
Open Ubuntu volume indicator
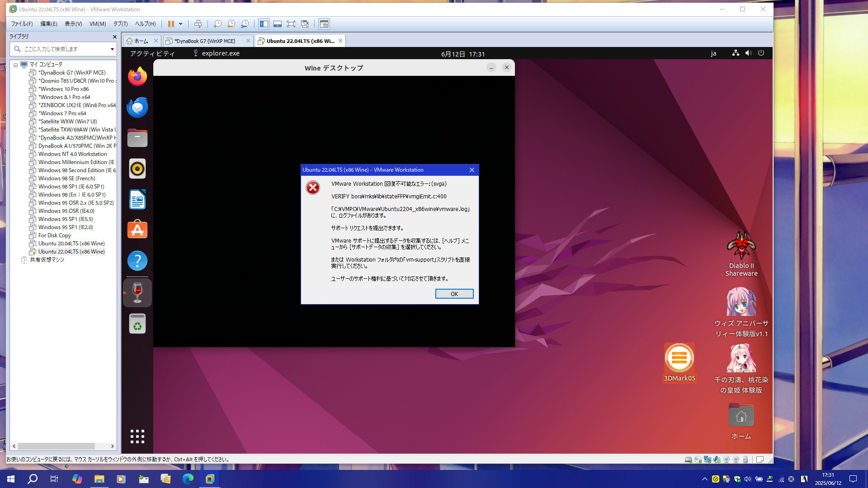click(x=748, y=53)
